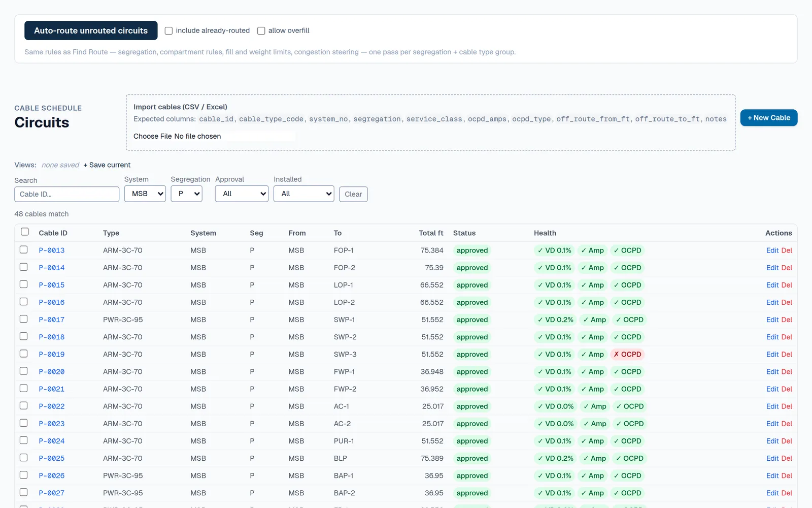Screen dimensions: 812x508
Task: Edit cable P-0013
Action: pyautogui.click(x=772, y=250)
